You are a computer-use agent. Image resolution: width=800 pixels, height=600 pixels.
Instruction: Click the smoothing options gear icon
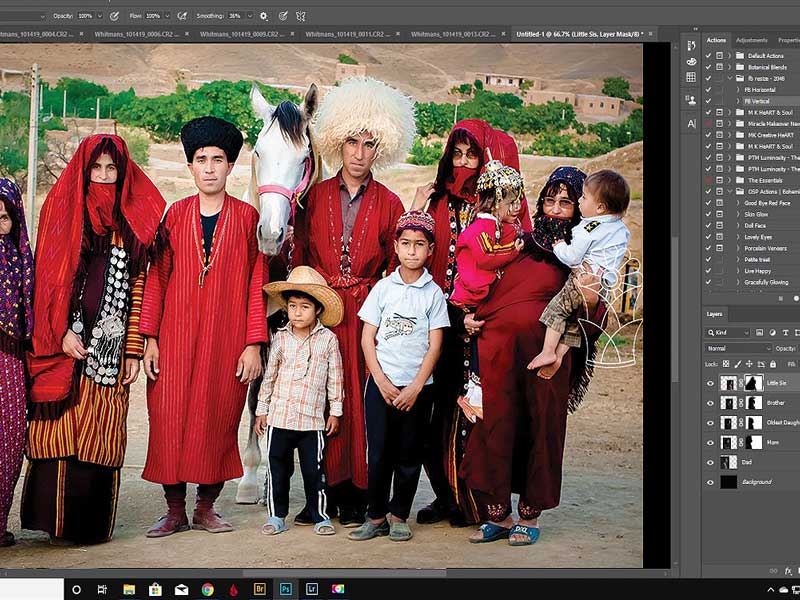tap(263, 16)
